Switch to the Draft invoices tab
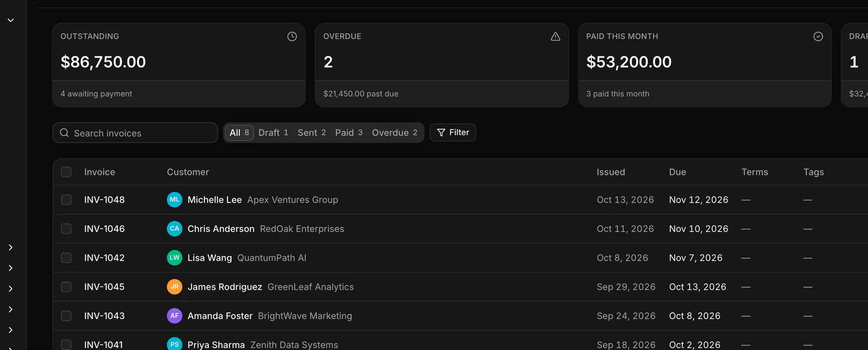Image resolution: width=868 pixels, height=350 pixels. pyautogui.click(x=273, y=133)
